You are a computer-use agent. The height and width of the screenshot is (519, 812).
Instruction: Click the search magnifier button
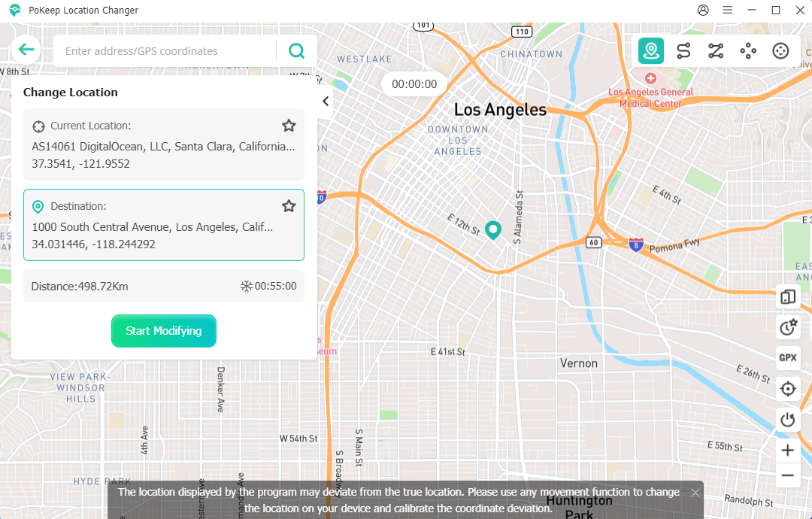point(297,51)
